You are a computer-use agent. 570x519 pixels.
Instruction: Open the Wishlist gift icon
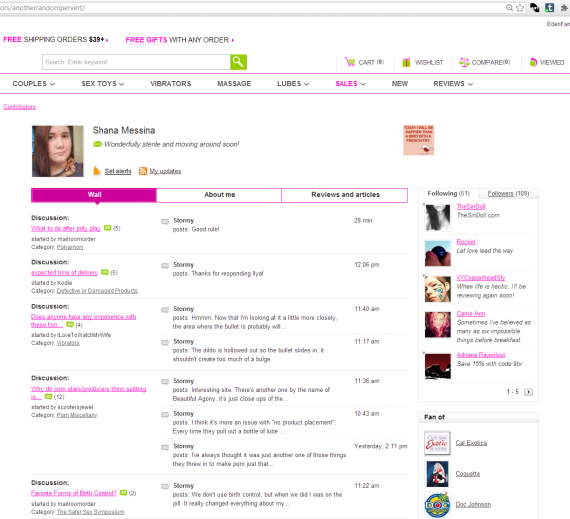pyautogui.click(x=406, y=62)
